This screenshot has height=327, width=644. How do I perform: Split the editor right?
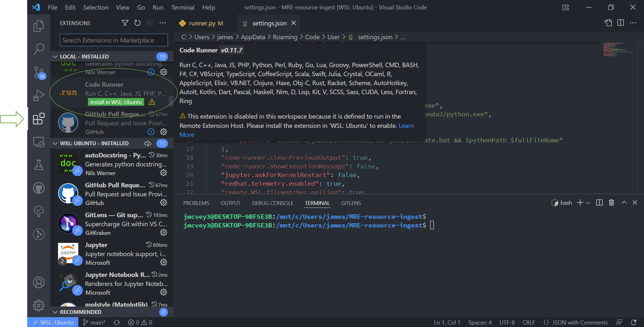(x=620, y=23)
